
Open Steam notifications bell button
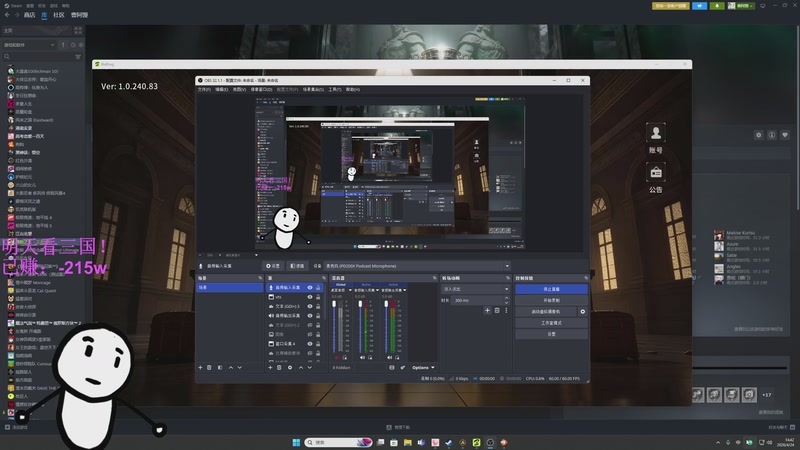tap(717, 6)
